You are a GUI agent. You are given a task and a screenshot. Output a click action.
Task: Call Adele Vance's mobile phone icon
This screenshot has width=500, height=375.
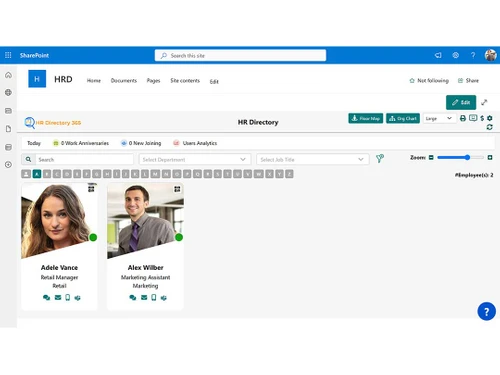(68, 297)
